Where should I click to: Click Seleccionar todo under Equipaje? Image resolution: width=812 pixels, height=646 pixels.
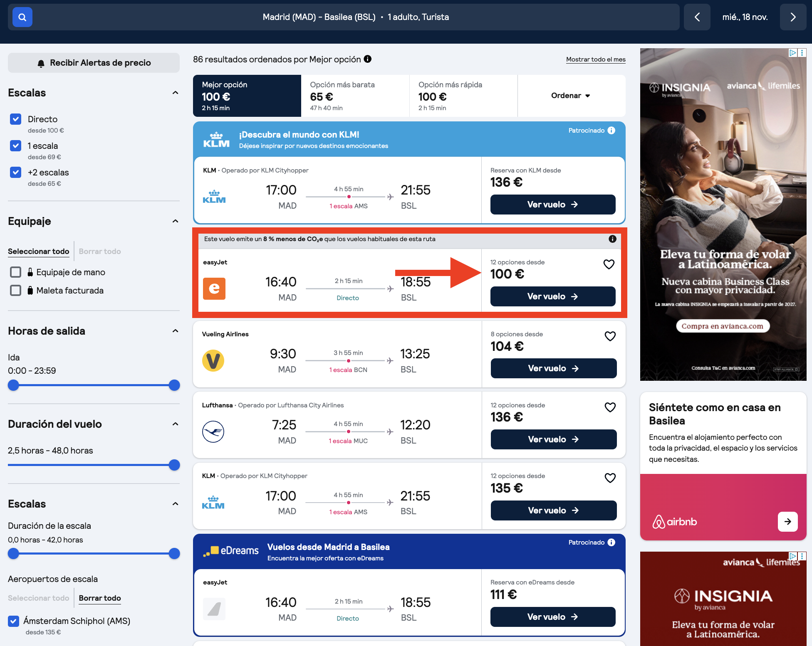(x=39, y=251)
